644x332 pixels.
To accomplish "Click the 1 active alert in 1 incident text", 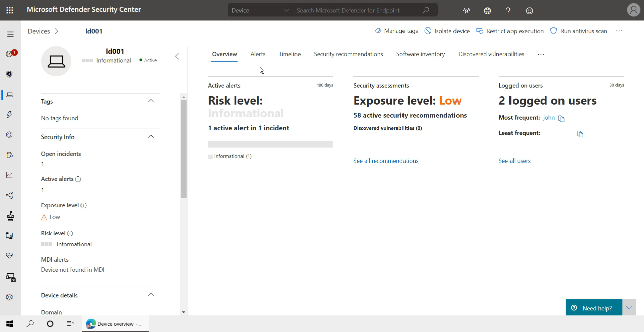I will pyautogui.click(x=249, y=128).
